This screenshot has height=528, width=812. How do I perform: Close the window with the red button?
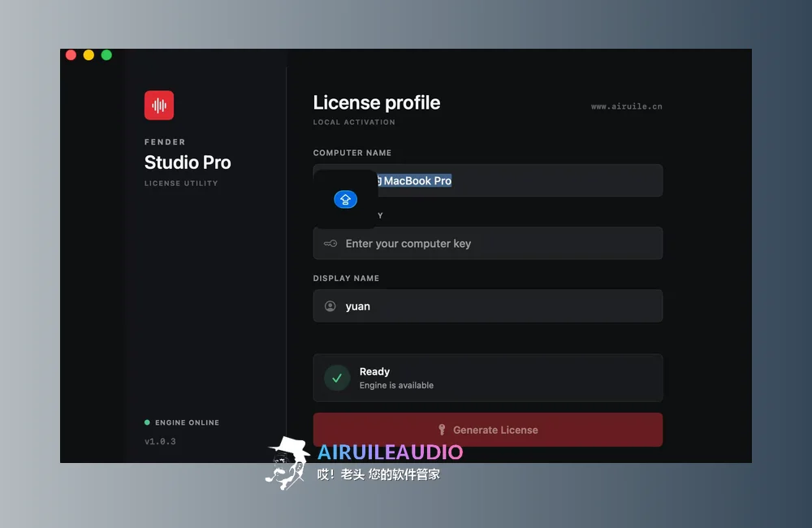(71, 55)
